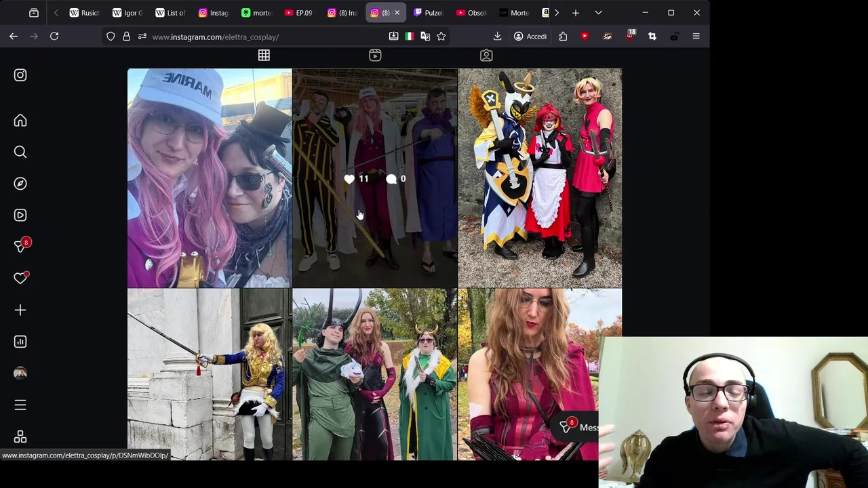Image resolution: width=868 pixels, height=488 pixels.
Task: Click the red YouTube extension icon
Action: 585,37
